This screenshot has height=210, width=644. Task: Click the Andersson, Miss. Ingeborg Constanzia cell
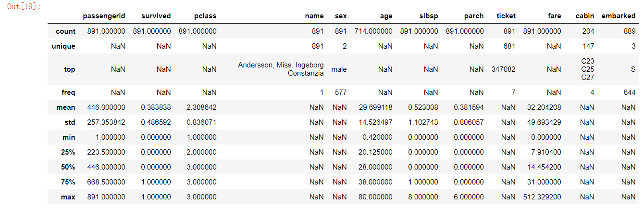point(281,69)
